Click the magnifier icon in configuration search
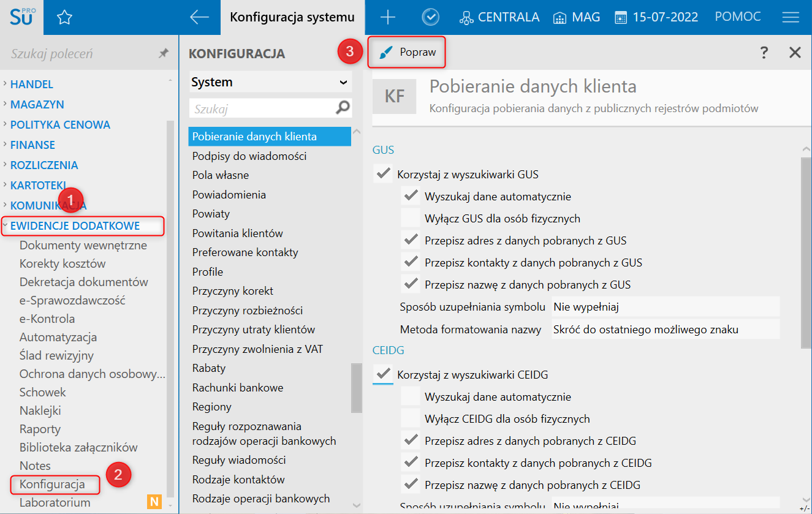This screenshot has width=812, height=514. click(343, 108)
